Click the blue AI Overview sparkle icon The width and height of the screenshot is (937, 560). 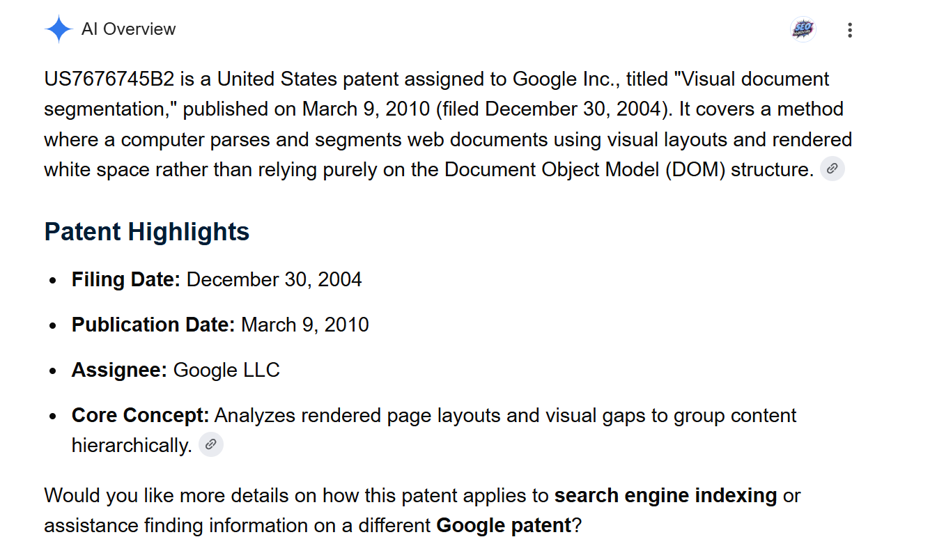59,29
